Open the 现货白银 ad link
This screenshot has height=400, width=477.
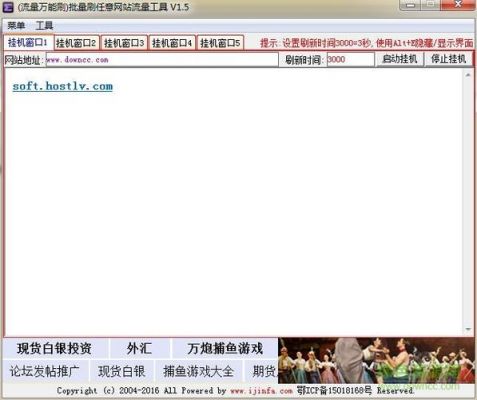(x=121, y=371)
